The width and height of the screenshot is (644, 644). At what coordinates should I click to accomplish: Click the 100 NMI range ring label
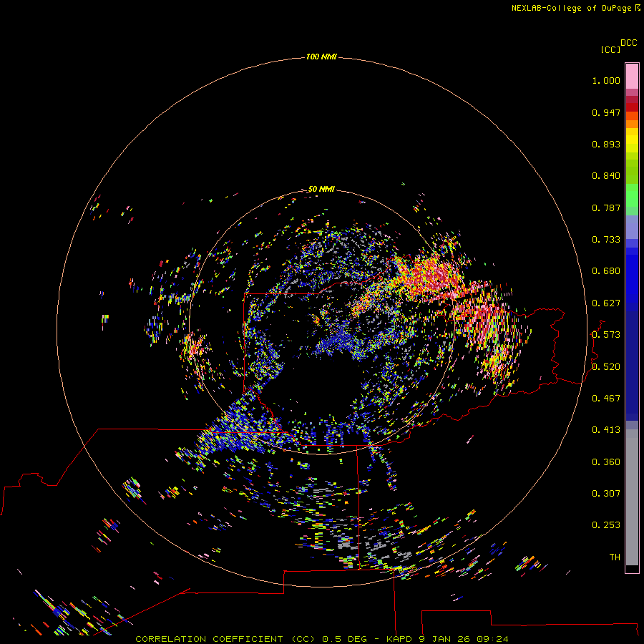point(321,57)
